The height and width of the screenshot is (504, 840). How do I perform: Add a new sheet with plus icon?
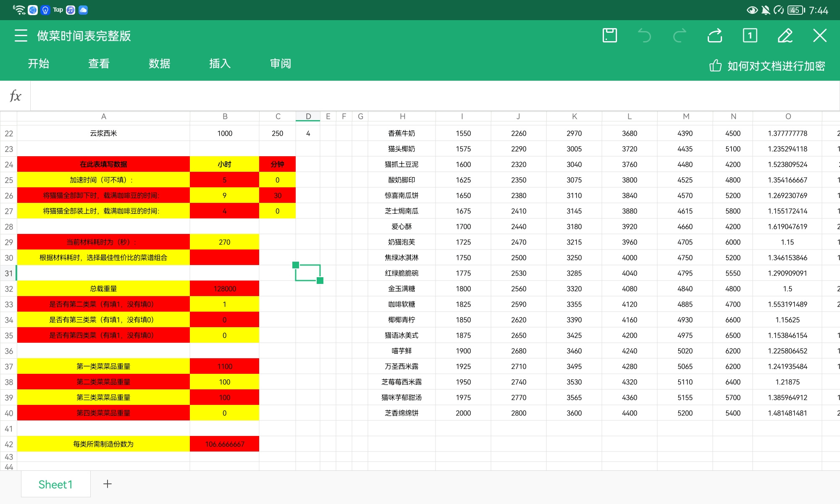click(108, 484)
